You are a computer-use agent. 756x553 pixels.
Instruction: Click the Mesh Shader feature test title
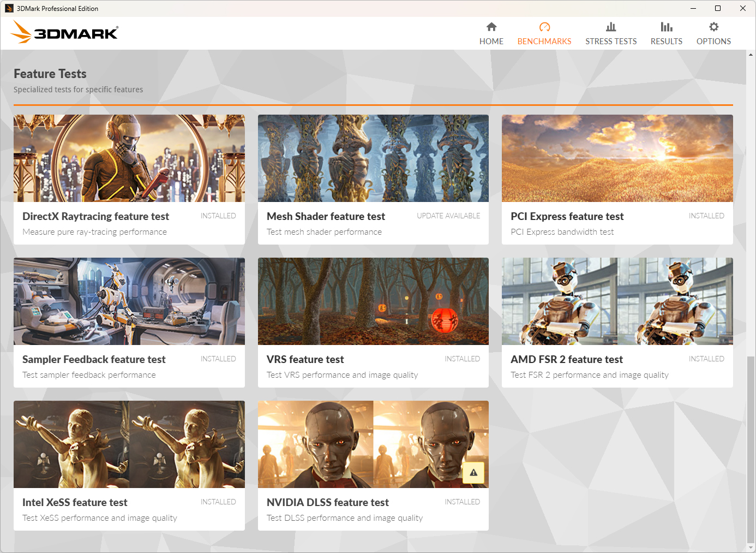[x=326, y=217]
